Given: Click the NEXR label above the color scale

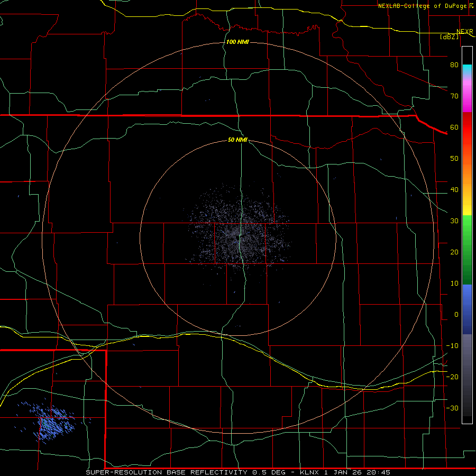Looking at the screenshot, I should point(465,31).
